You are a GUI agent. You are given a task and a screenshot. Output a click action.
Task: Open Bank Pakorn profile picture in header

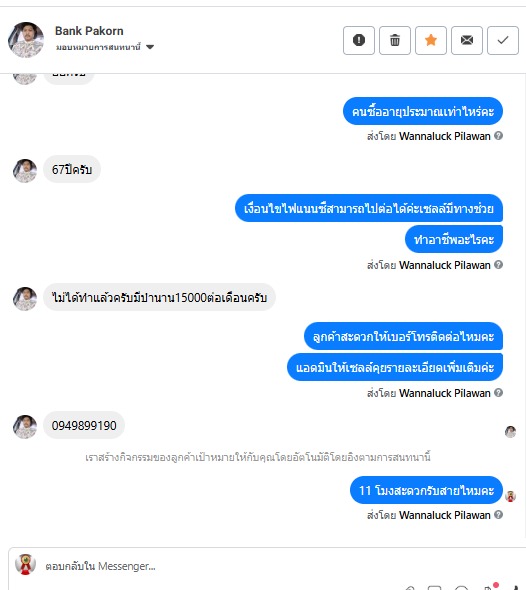click(x=26, y=40)
